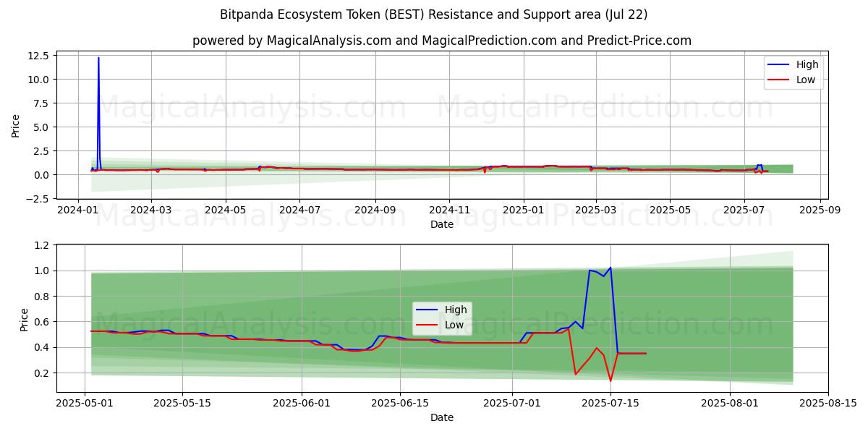Click the 2024-03 date tick label
This screenshot has height=434, width=868.
pyautogui.click(x=150, y=210)
